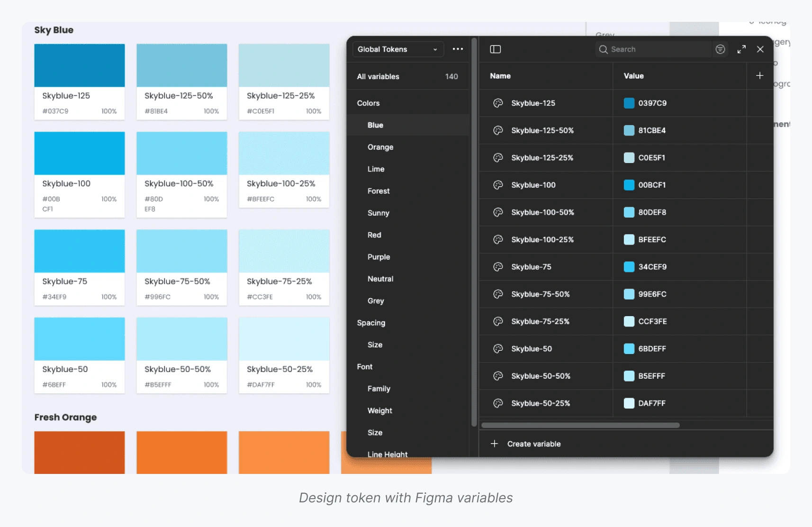Click the Value column header
Viewport: 812px width, 527px height.
click(x=633, y=76)
